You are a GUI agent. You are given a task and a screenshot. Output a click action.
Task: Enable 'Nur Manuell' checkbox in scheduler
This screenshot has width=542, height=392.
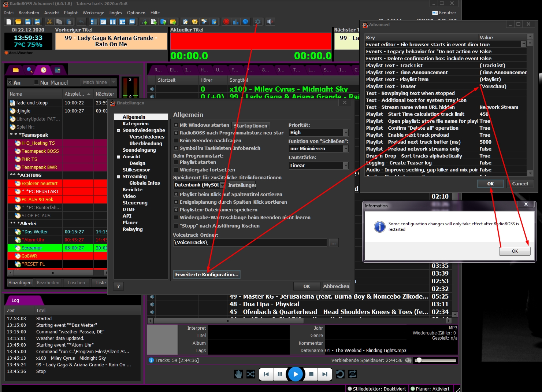tap(36, 82)
